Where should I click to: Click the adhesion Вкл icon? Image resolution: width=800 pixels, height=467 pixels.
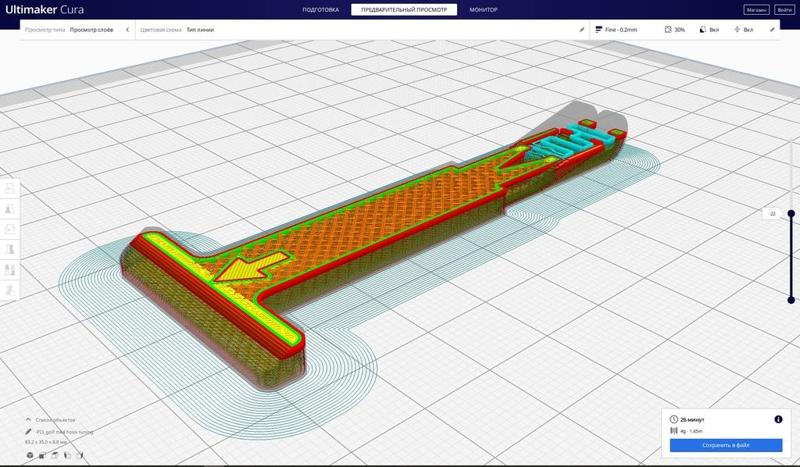click(737, 30)
